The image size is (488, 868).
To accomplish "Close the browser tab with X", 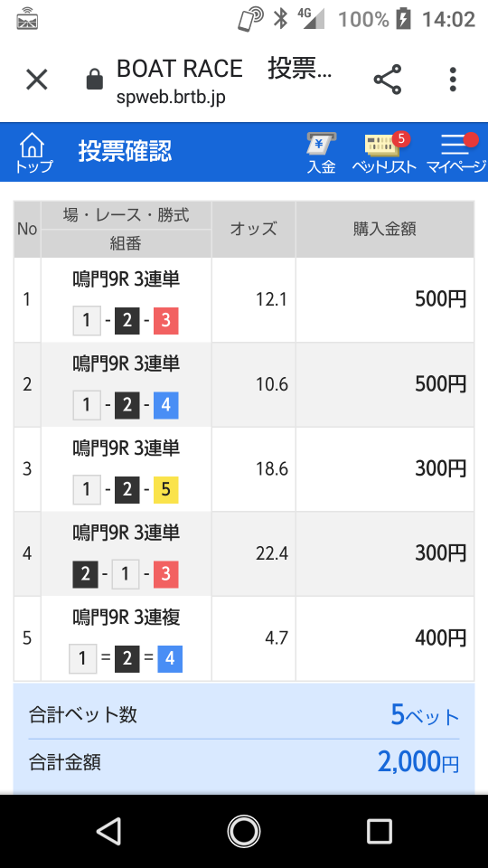I will 37,80.
